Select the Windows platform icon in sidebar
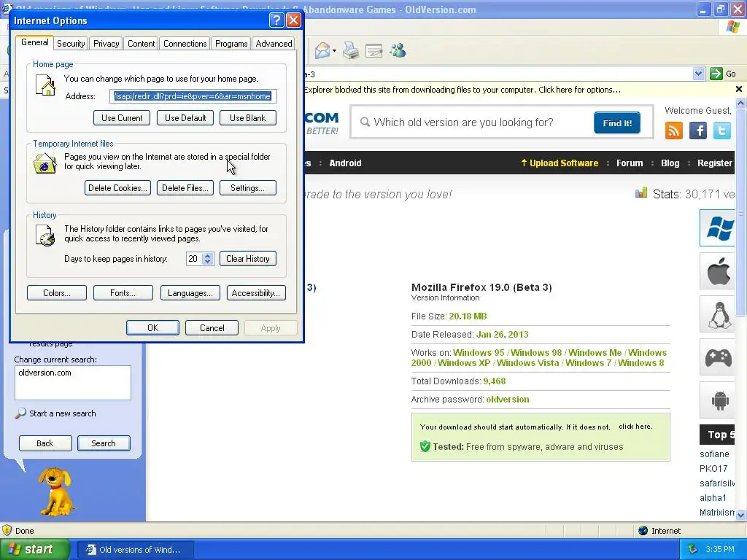Image resolution: width=747 pixels, height=560 pixels. [x=718, y=228]
